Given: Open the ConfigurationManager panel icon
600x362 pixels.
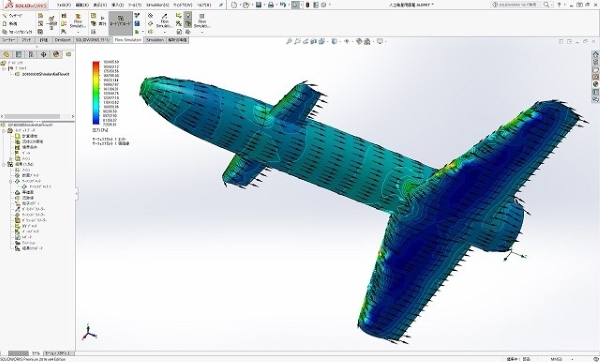Looking at the screenshot, I should pos(31,54).
